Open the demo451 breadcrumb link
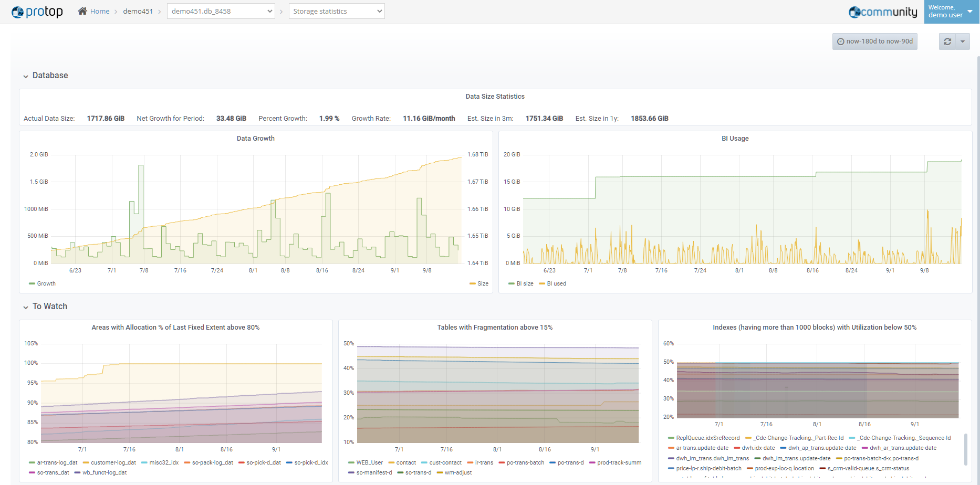 coord(138,11)
